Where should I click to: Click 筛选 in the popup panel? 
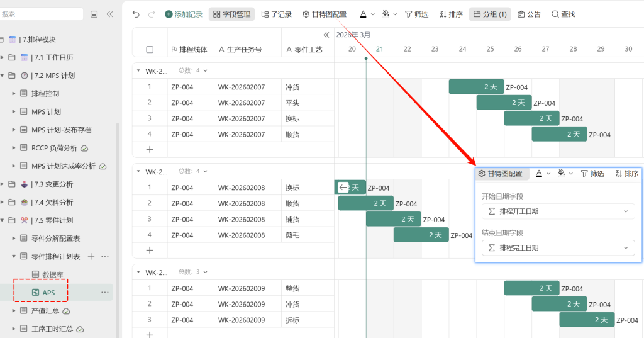592,174
